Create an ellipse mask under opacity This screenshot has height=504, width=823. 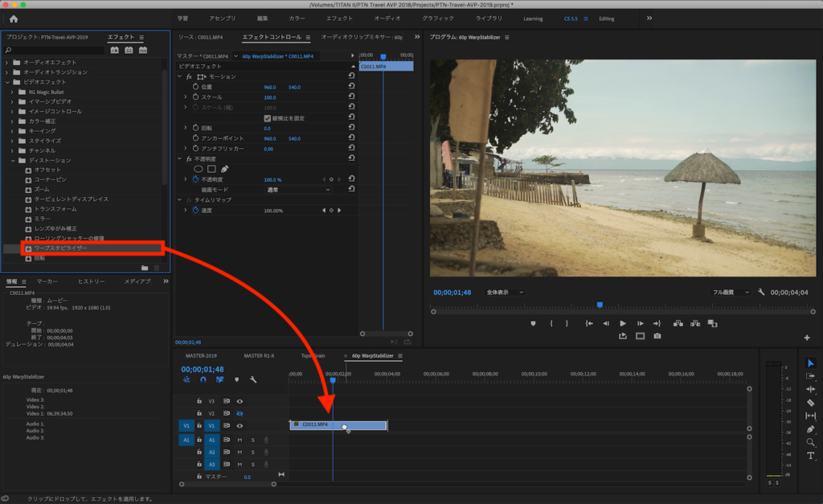[x=198, y=169]
